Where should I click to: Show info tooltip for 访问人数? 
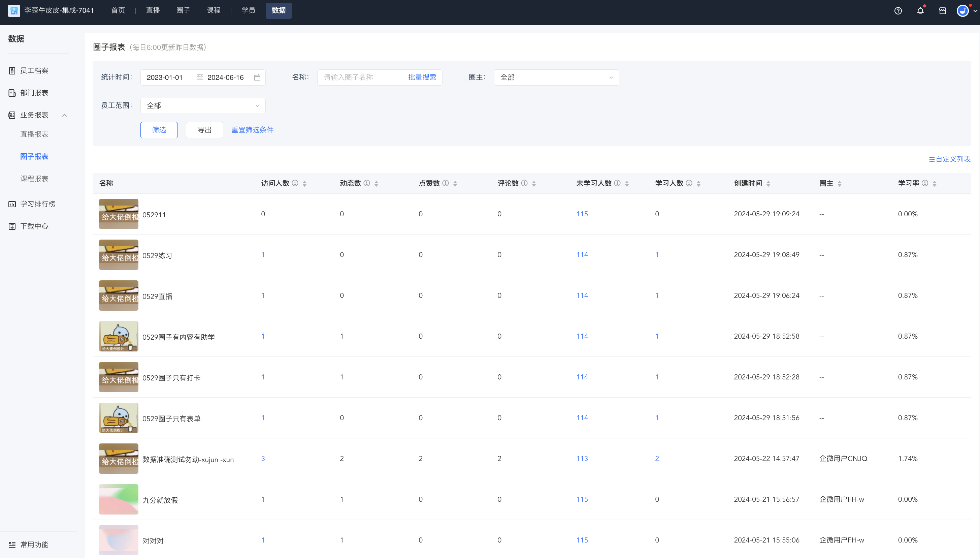tap(295, 183)
